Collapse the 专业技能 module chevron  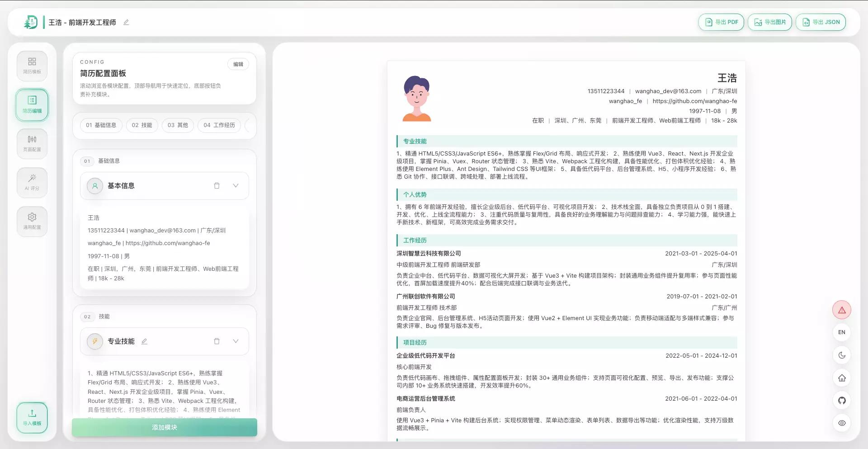(236, 341)
